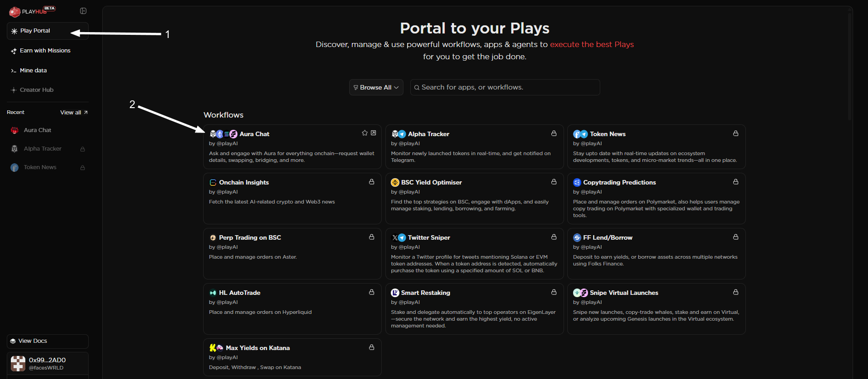Click the PlayHub logo
Viewport: 868px width, 379px height.
pos(32,11)
